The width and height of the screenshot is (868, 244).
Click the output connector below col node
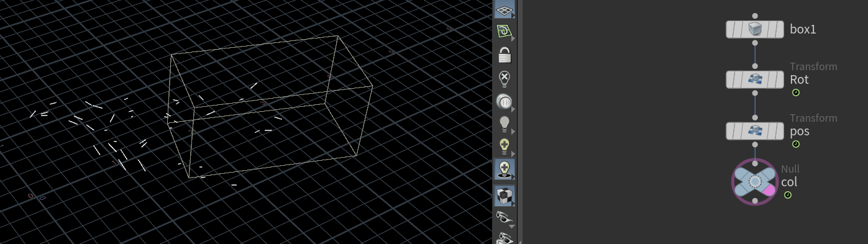click(x=754, y=201)
